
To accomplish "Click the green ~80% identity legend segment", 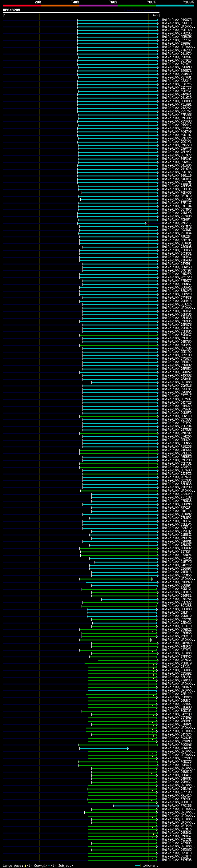I will click(137, 6).
